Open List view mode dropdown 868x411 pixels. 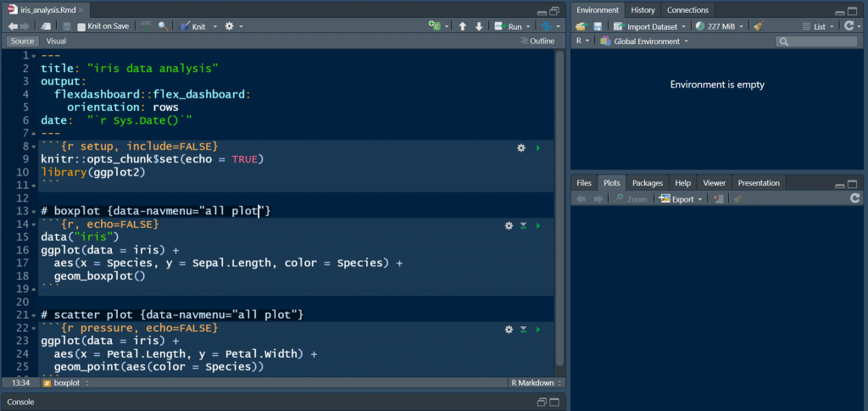click(x=816, y=26)
